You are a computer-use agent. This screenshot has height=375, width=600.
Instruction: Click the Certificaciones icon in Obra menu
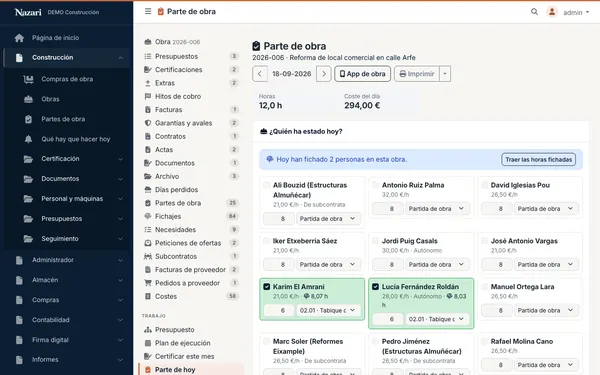(148, 70)
